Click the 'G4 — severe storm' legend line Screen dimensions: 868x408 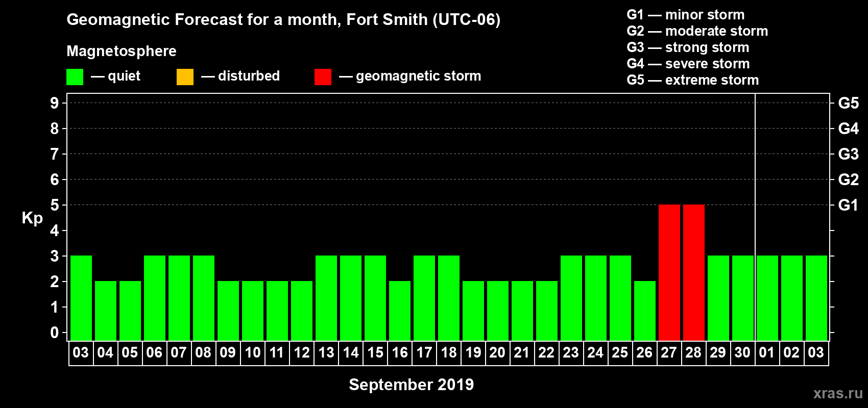click(x=688, y=64)
